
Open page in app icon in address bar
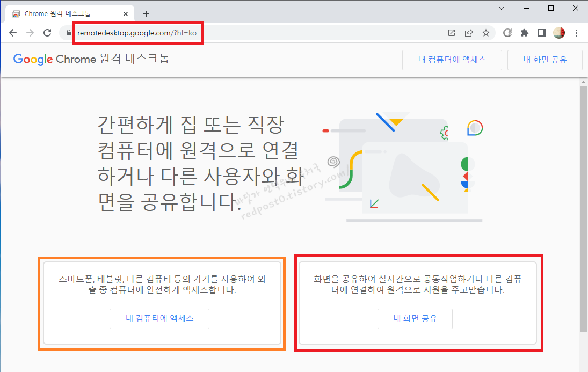452,33
